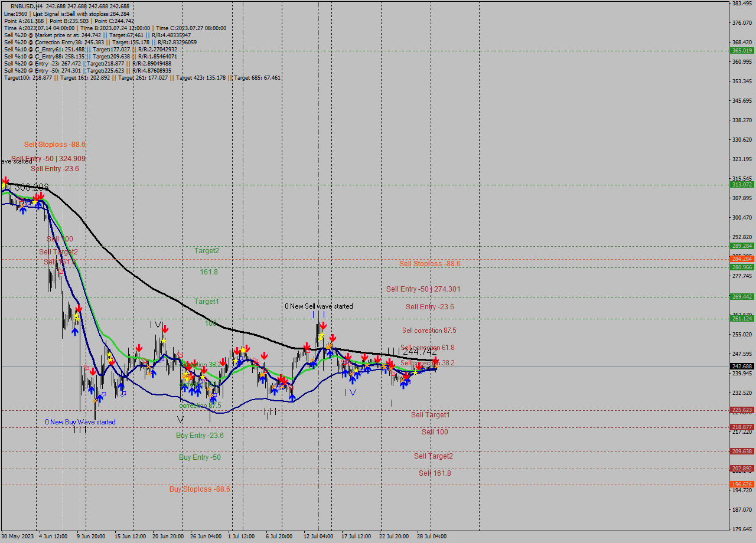Click the 'Buy Stoploss -88.6' orange label
The height and width of the screenshot is (543, 756).
click(201, 489)
